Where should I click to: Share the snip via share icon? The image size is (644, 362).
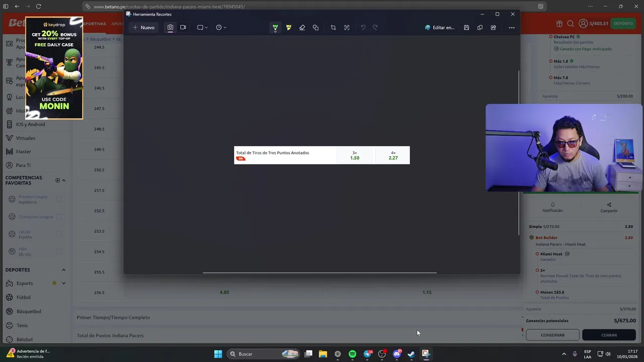click(493, 28)
